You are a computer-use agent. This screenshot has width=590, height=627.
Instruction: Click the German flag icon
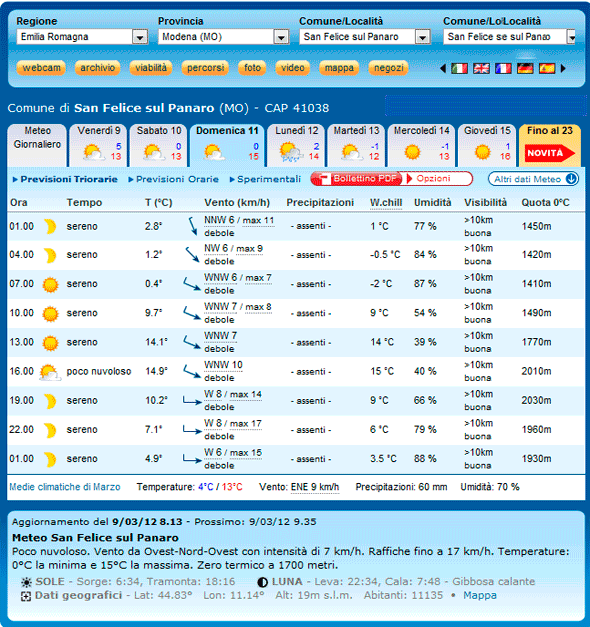[525, 68]
